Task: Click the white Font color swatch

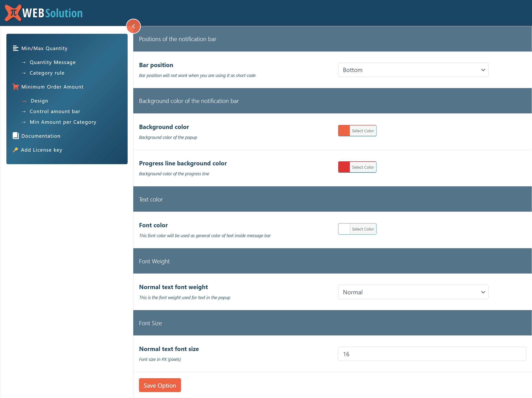Action: [x=344, y=229]
